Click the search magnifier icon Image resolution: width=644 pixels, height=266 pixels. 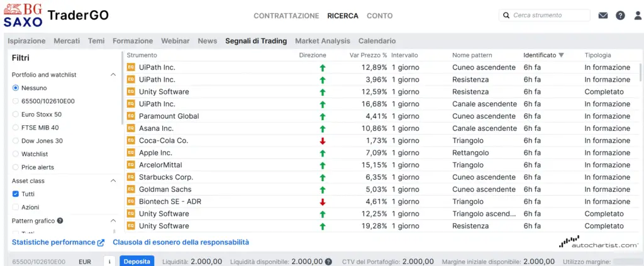coord(506,15)
